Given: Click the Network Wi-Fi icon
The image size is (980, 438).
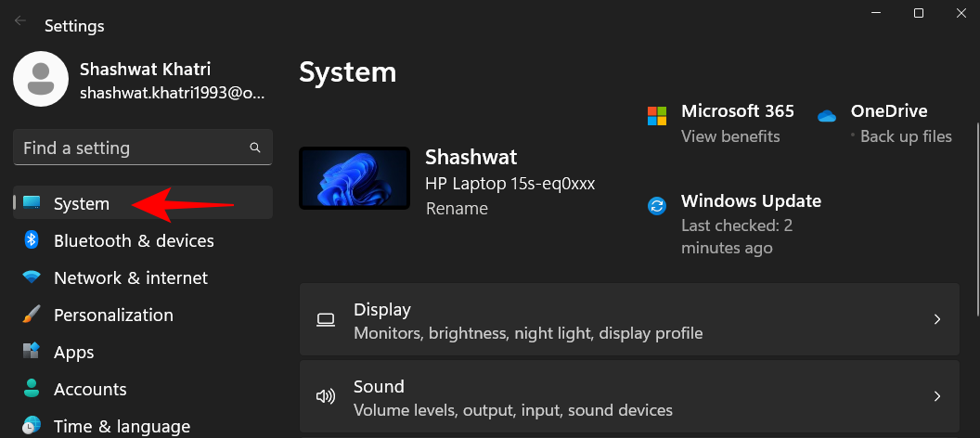Looking at the screenshot, I should point(32,277).
